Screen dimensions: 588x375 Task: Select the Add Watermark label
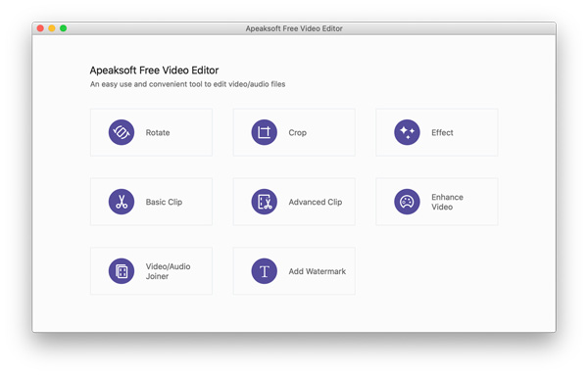[317, 271]
